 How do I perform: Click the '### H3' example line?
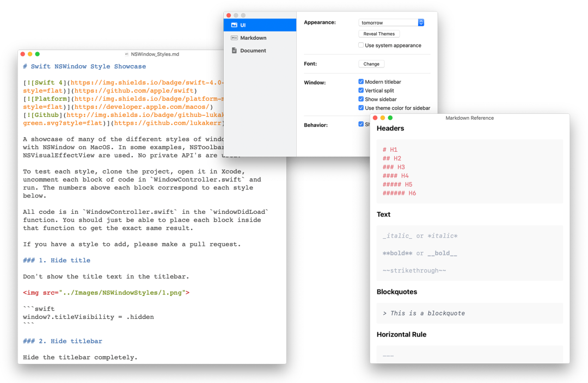pos(394,167)
